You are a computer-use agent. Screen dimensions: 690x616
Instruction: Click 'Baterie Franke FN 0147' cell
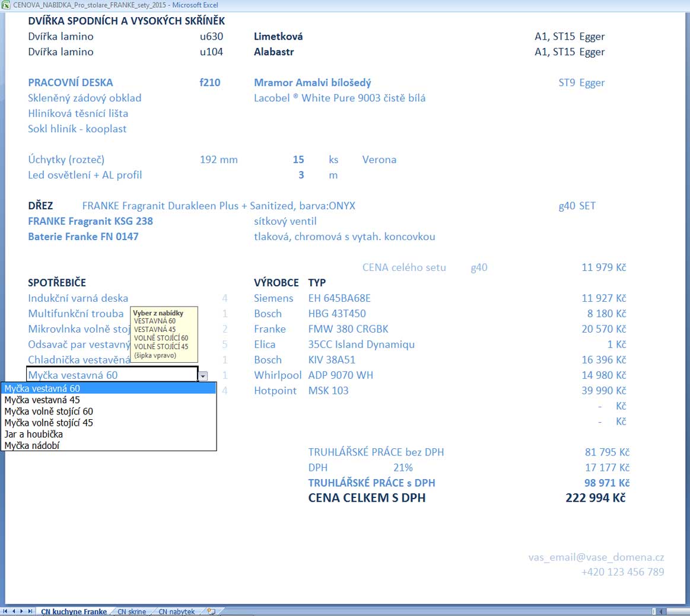[83, 237]
